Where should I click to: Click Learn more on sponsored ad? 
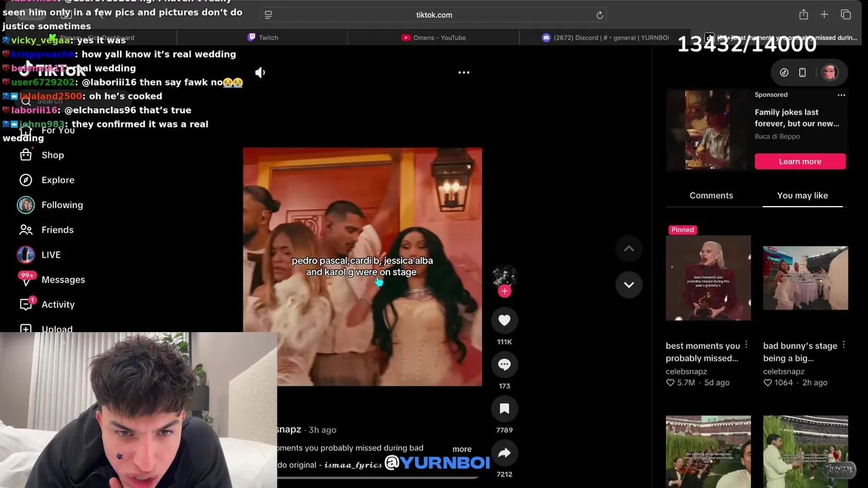[800, 161]
